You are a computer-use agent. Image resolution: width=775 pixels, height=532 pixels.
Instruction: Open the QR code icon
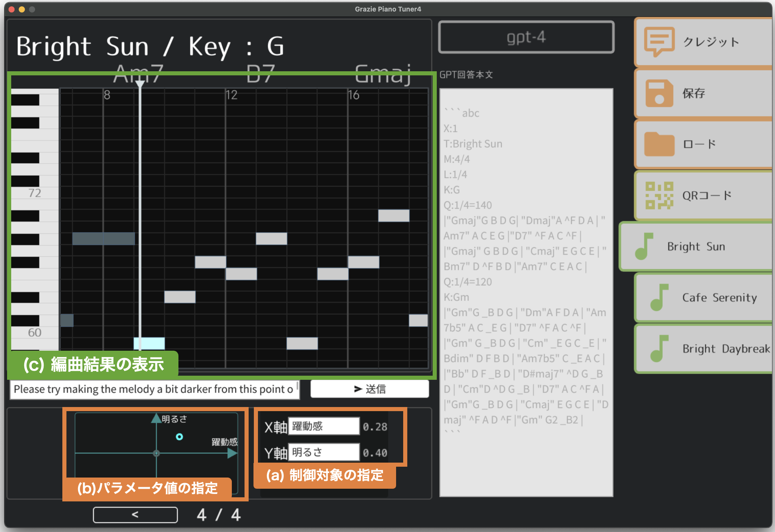(659, 195)
